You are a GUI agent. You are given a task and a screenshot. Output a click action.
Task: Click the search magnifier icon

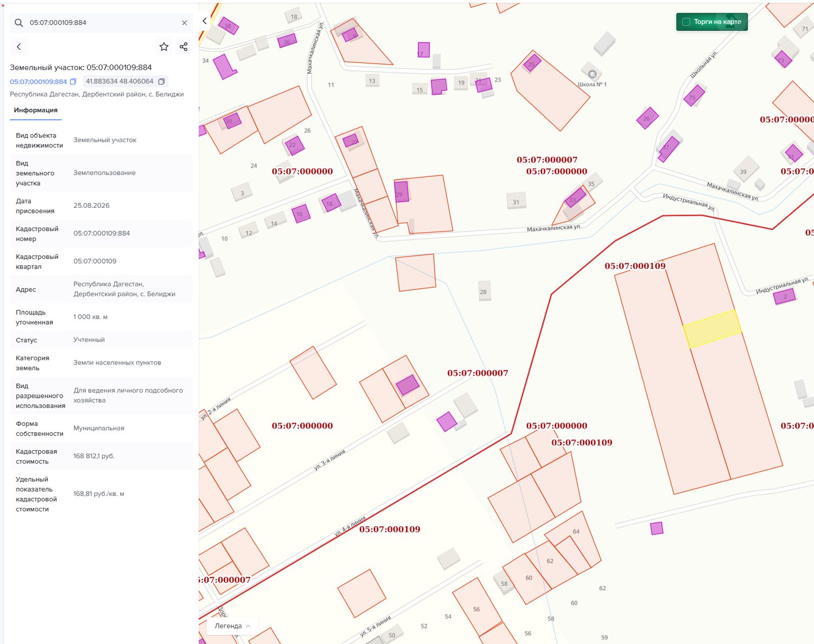click(19, 23)
